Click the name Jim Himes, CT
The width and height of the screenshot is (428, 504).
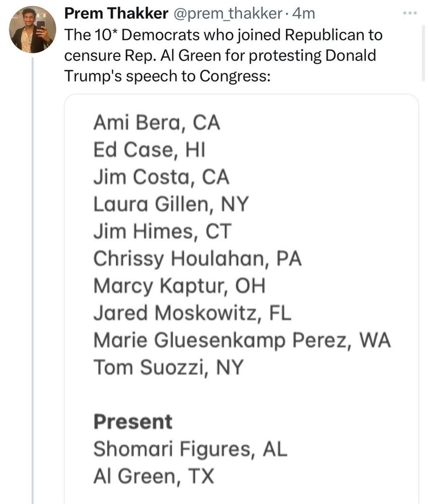pyautogui.click(x=162, y=231)
